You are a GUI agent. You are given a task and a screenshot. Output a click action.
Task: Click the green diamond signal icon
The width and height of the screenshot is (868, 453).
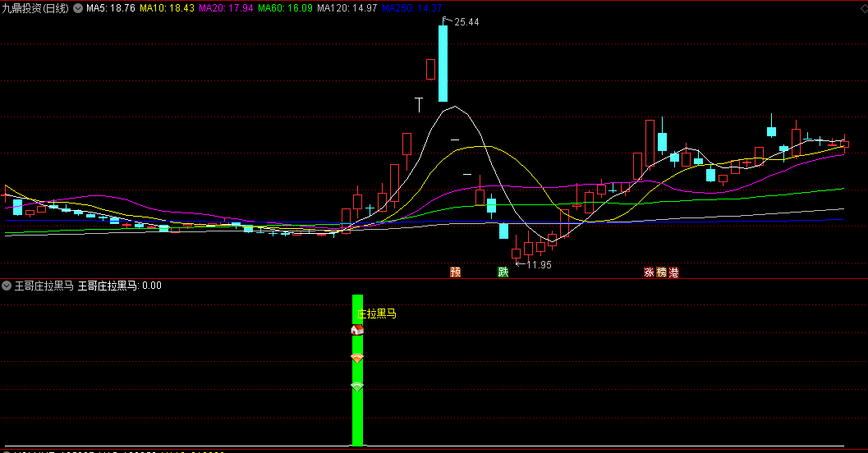pyautogui.click(x=356, y=386)
